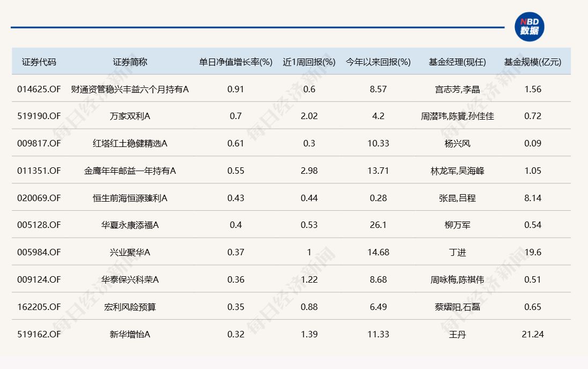Select fund code 519162.OF

pos(39,335)
